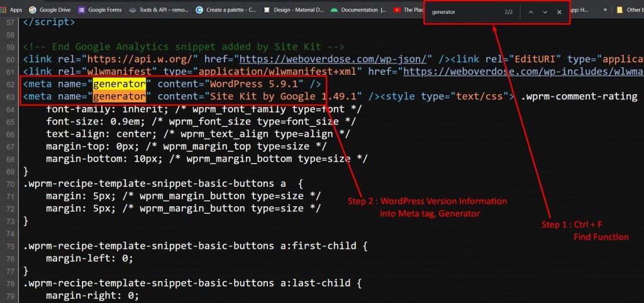644x303 pixels.
Task: Open the Google Forms bookmark
Action: [100, 10]
